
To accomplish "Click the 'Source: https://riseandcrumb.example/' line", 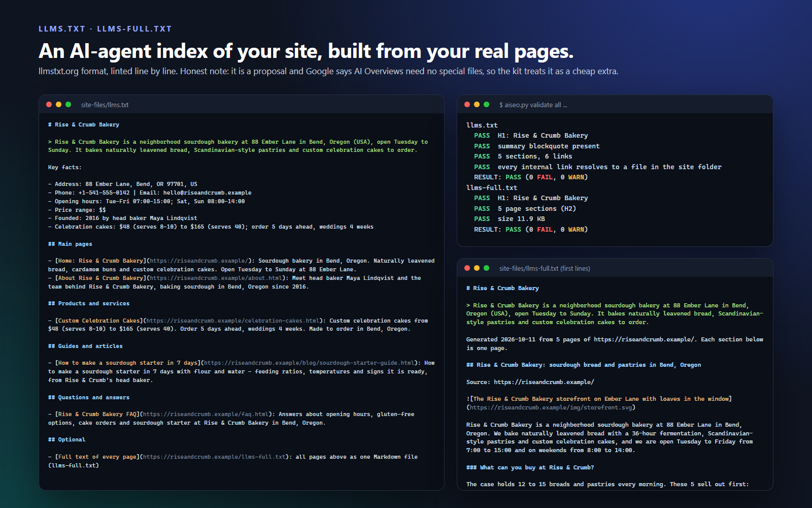I will 530,383.
